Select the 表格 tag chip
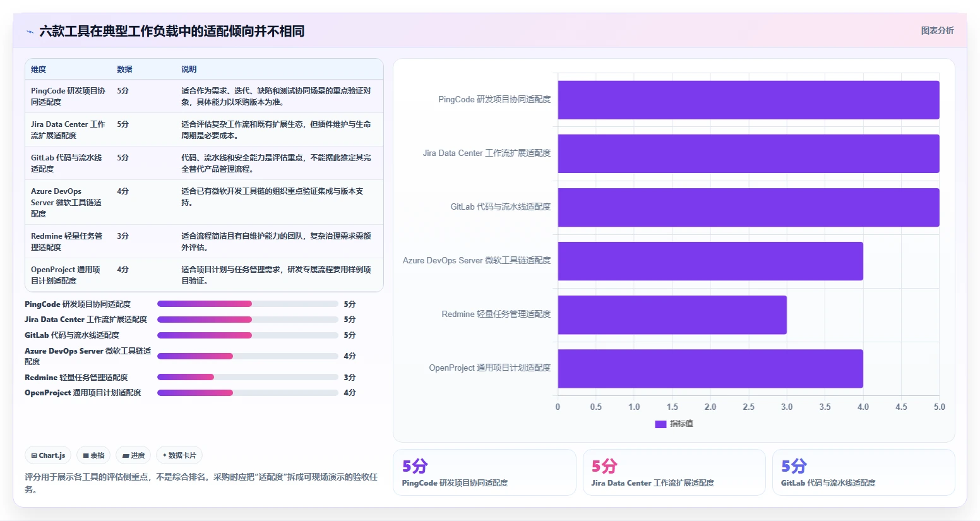Screen dimensions: 980x521 [93, 455]
